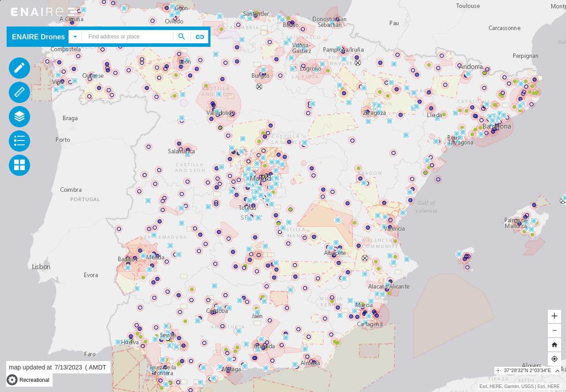The width and height of the screenshot is (566, 392).
Task: Click the Barcelona city label on map
Action: click(497, 126)
